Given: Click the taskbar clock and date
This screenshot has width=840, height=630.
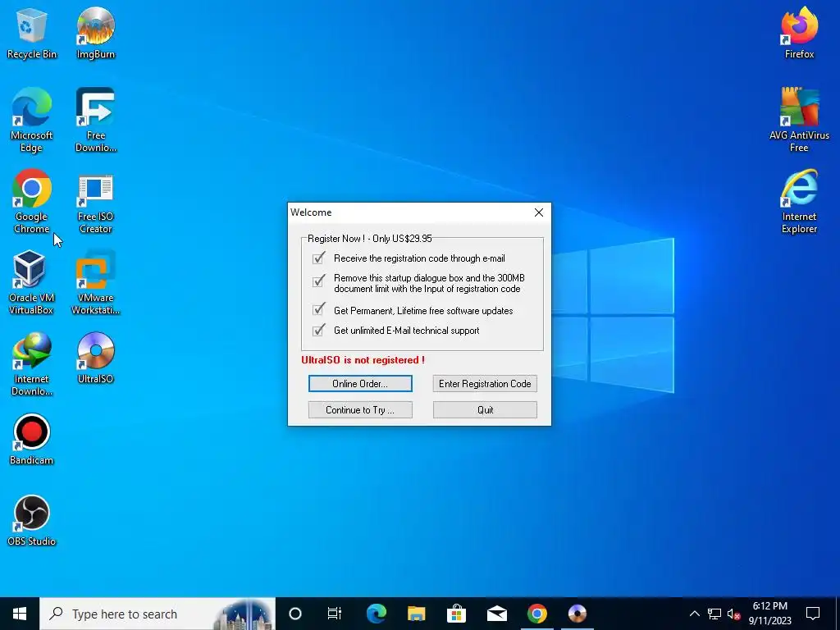Looking at the screenshot, I should pos(769,614).
